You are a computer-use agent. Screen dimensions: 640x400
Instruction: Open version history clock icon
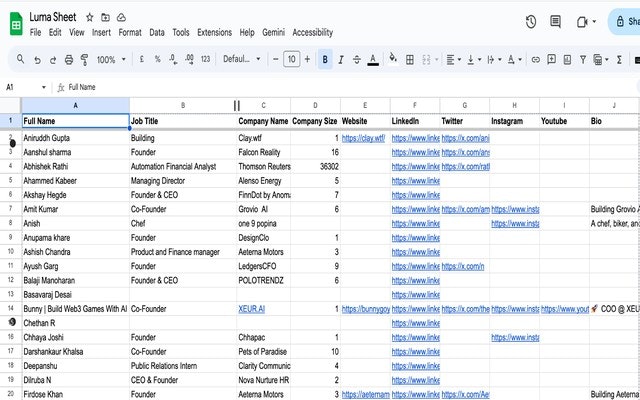pyautogui.click(x=531, y=22)
